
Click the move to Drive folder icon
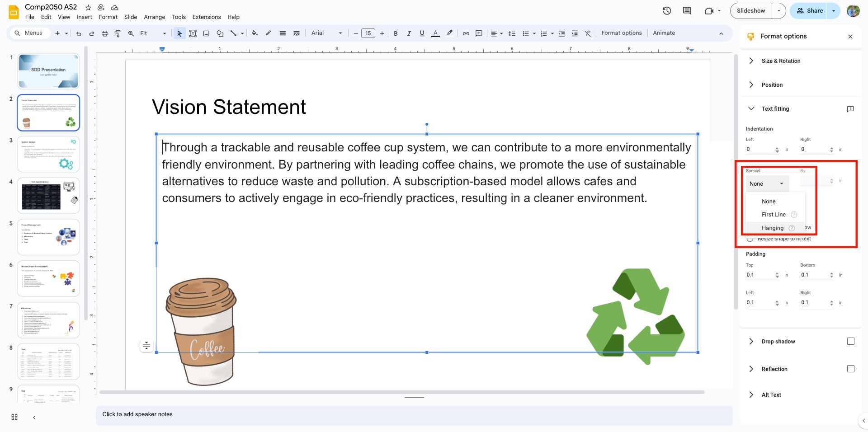(101, 8)
